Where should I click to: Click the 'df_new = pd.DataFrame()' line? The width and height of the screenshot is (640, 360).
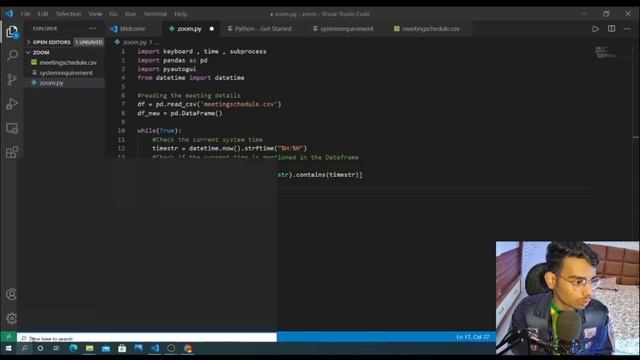click(x=180, y=113)
